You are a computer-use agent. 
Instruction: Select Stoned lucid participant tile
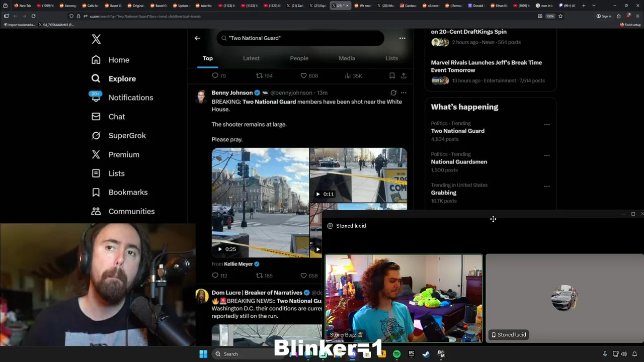(564, 298)
